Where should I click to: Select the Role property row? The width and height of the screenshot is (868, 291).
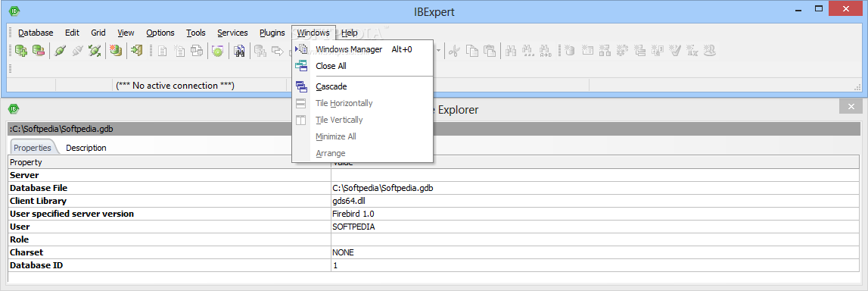[x=434, y=240]
